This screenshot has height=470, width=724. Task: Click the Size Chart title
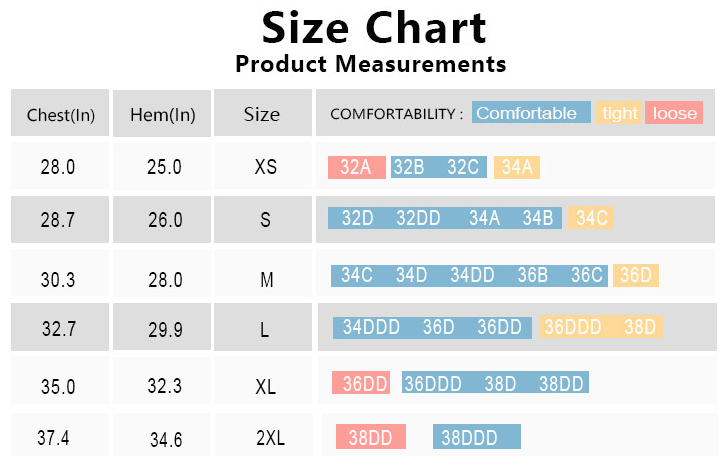(374, 28)
